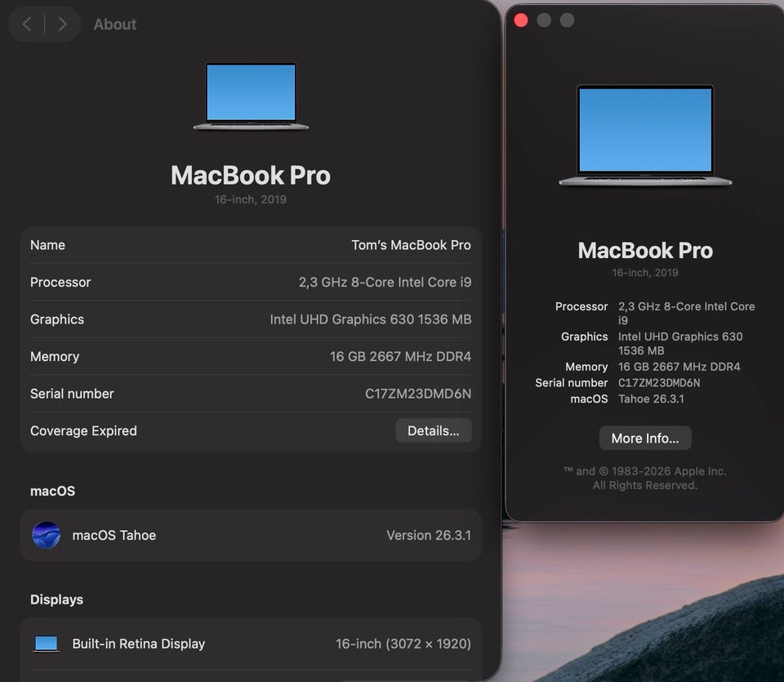Click 16-inch, 2019 subtitle in About settings
The image size is (784, 682).
pos(251,199)
